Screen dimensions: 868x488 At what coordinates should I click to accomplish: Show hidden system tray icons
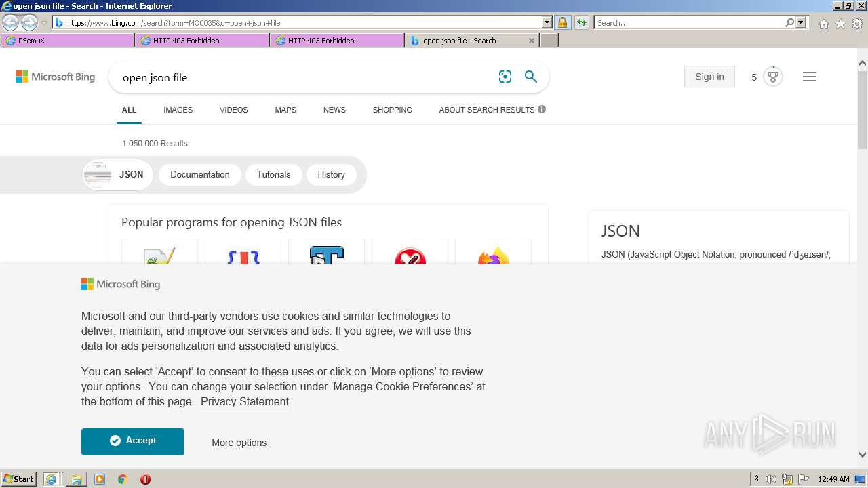(756, 479)
